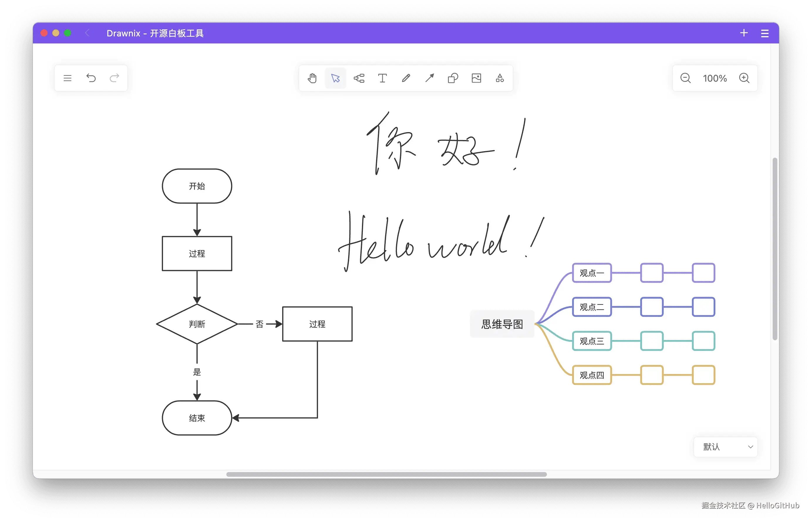
Task: Click the insert image tool
Action: 476,78
